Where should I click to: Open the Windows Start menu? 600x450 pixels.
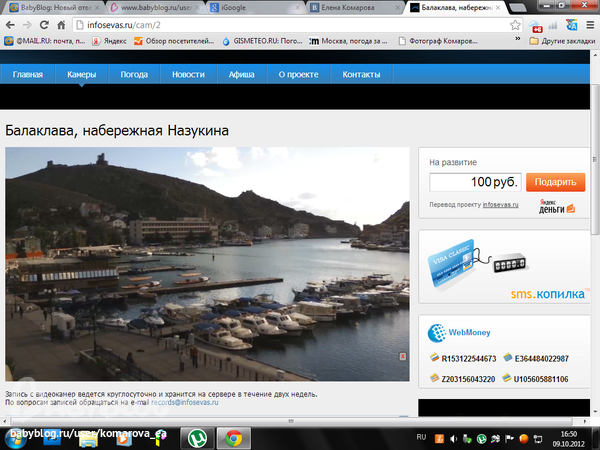(14, 437)
